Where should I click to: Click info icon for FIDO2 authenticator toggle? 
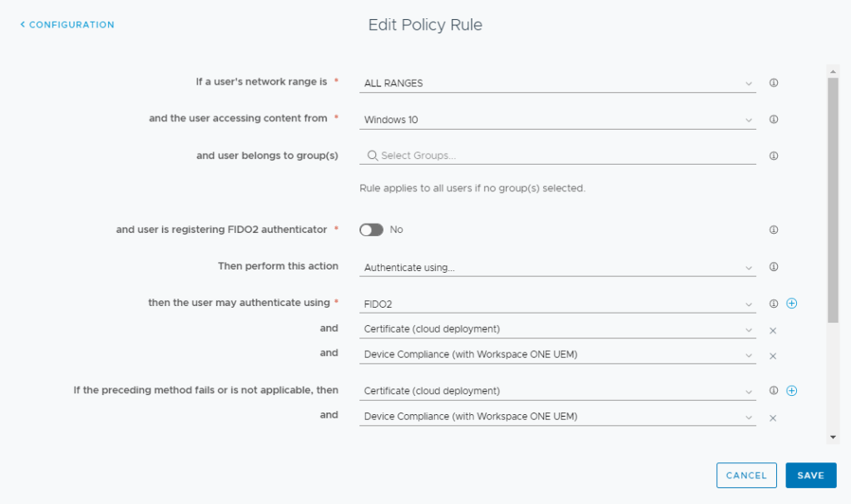click(773, 230)
